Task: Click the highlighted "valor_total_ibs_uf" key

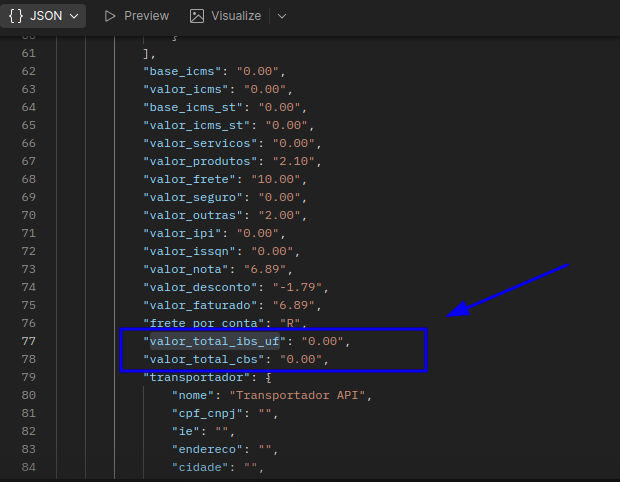Action: (214, 341)
